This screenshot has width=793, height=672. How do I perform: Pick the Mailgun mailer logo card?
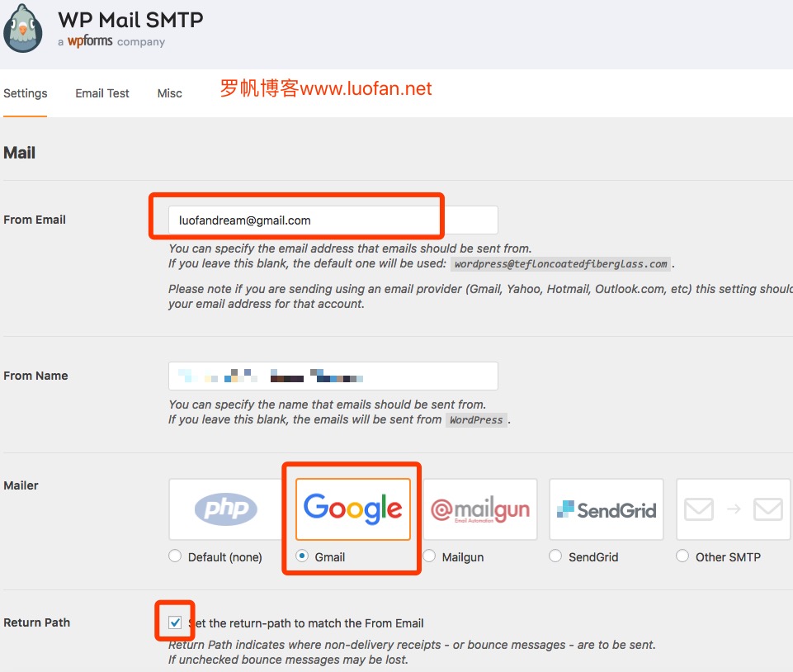480,509
